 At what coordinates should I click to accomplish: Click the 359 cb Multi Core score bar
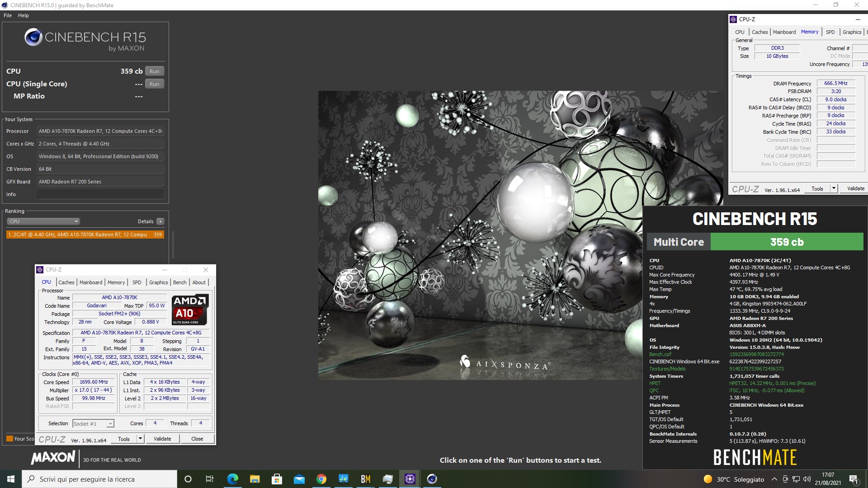pos(787,242)
